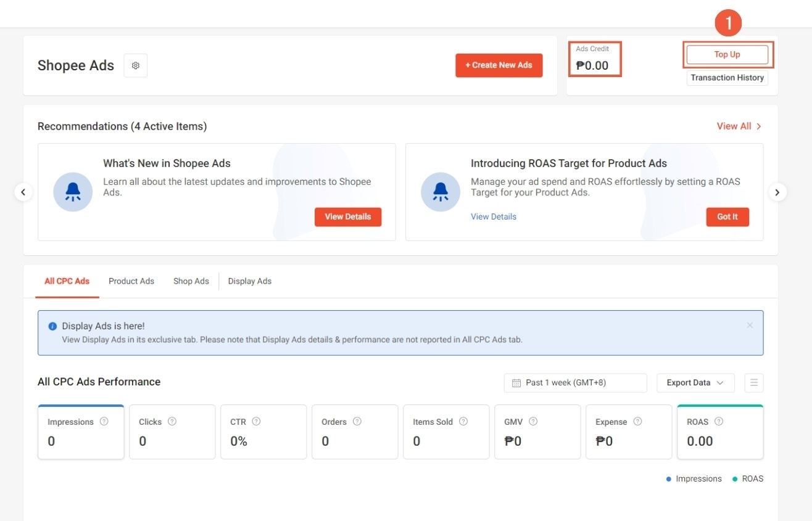The image size is (812, 521).
Task: Click the All CPC Ads Performance heading
Action: click(99, 382)
